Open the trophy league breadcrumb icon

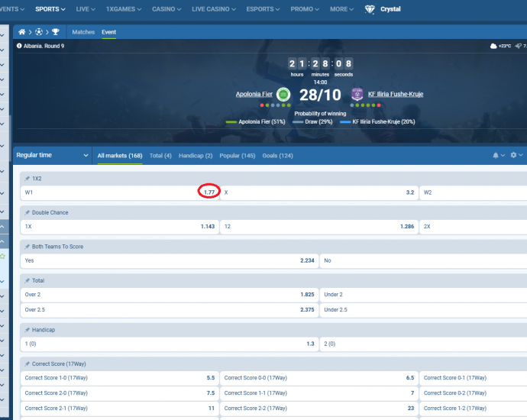coord(56,32)
